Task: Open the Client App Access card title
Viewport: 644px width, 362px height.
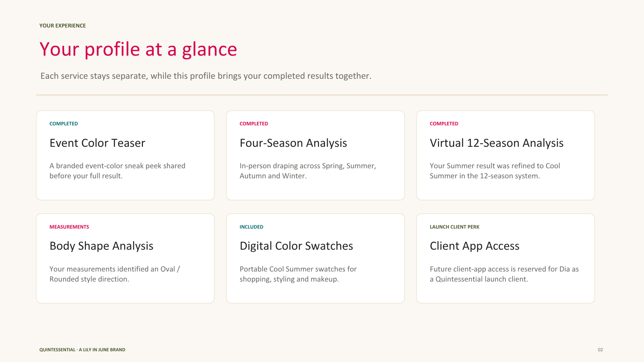Action: pos(474,246)
